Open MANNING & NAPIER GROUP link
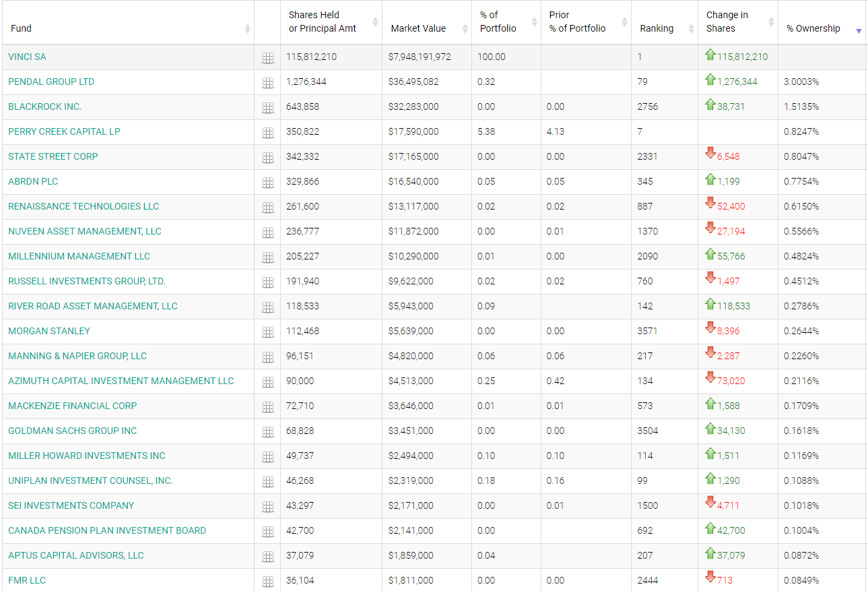868x591 pixels. click(x=77, y=356)
